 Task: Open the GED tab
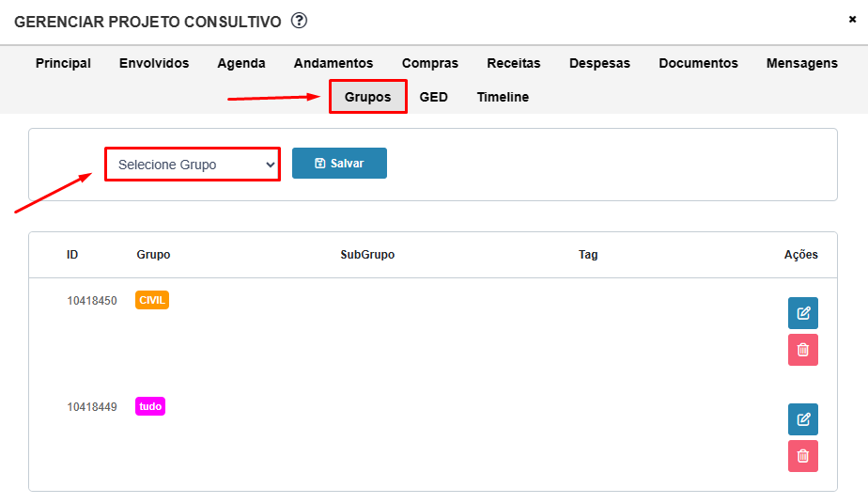tap(433, 97)
